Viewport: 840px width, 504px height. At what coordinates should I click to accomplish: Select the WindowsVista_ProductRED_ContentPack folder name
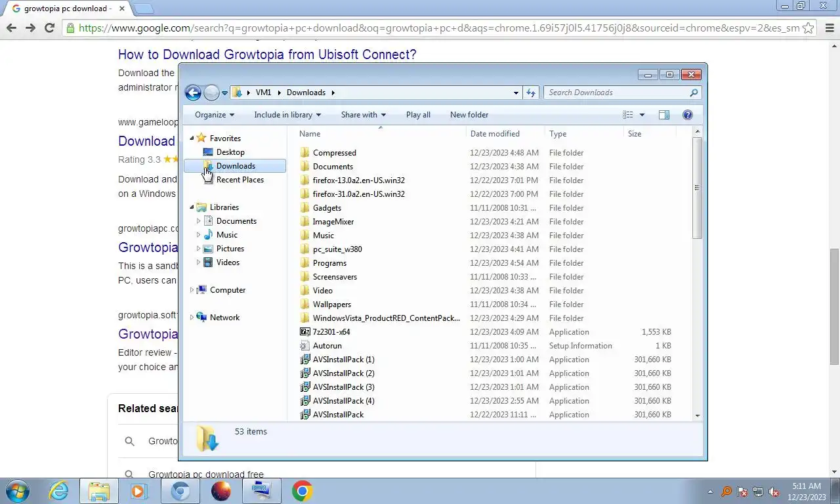(386, 318)
